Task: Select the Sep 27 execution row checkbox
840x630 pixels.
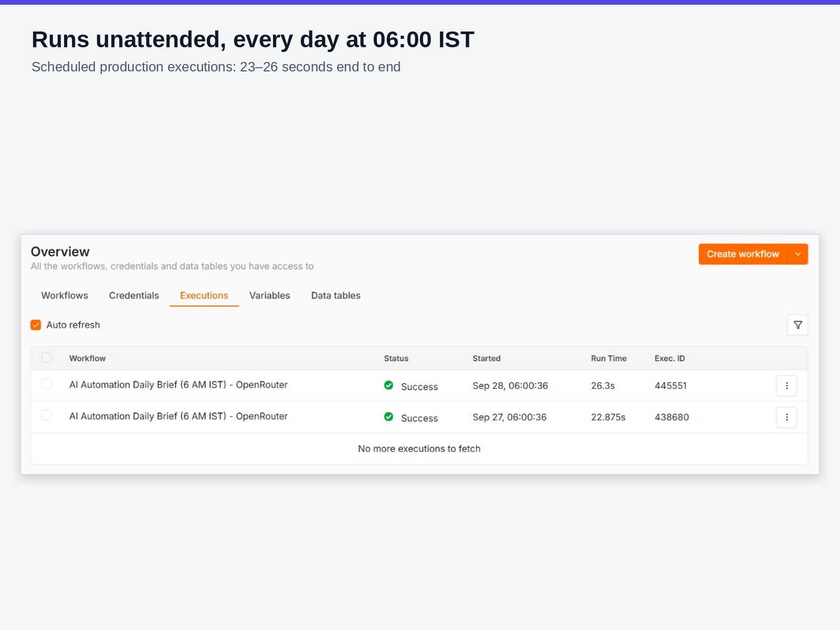Action: coord(47,415)
